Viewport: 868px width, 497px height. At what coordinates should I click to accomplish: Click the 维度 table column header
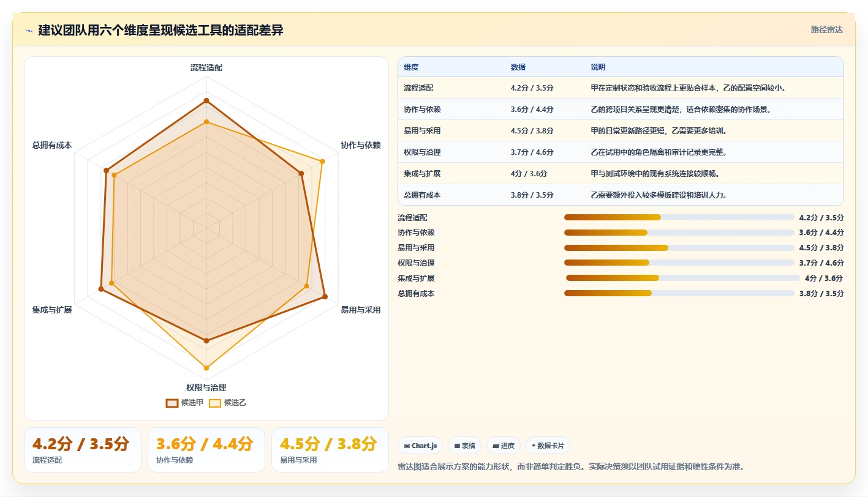(x=451, y=67)
